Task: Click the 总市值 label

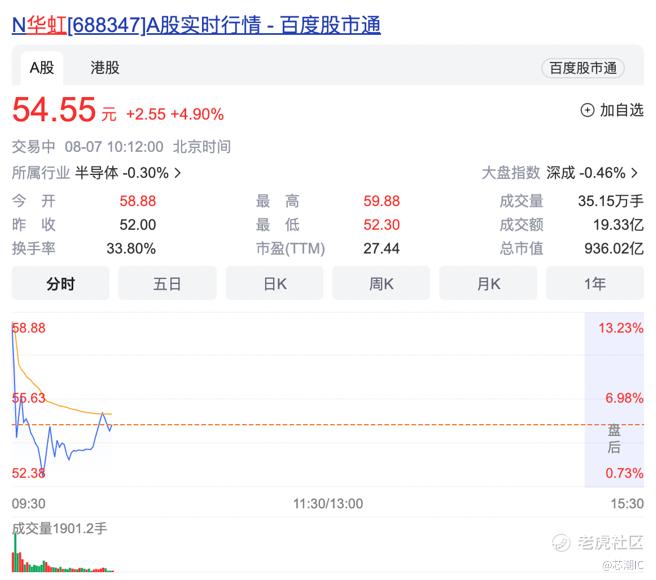Action: click(521, 249)
